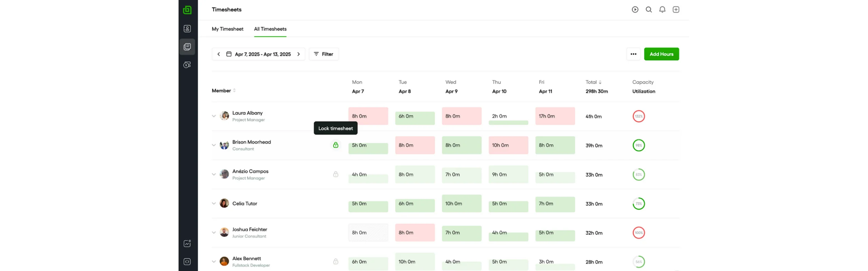The image size is (868, 271).
Task: Expand Laura Albany's row
Action: click(214, 116)
